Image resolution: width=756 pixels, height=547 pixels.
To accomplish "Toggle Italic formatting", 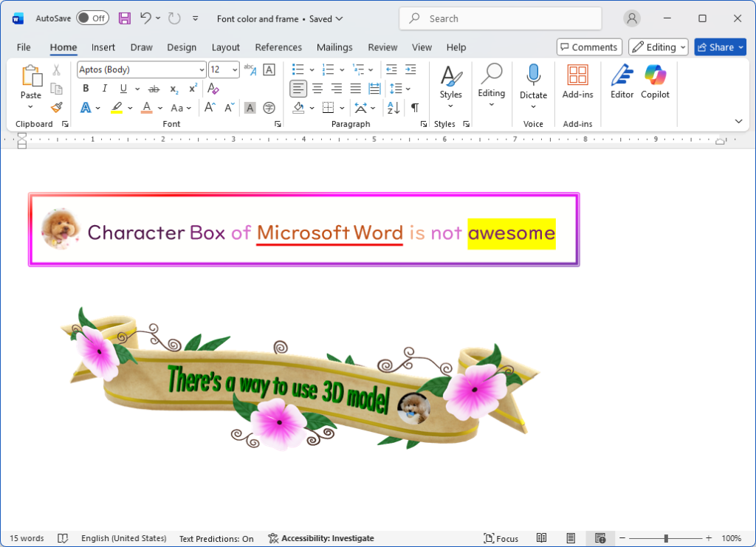I will click(104, 89).
